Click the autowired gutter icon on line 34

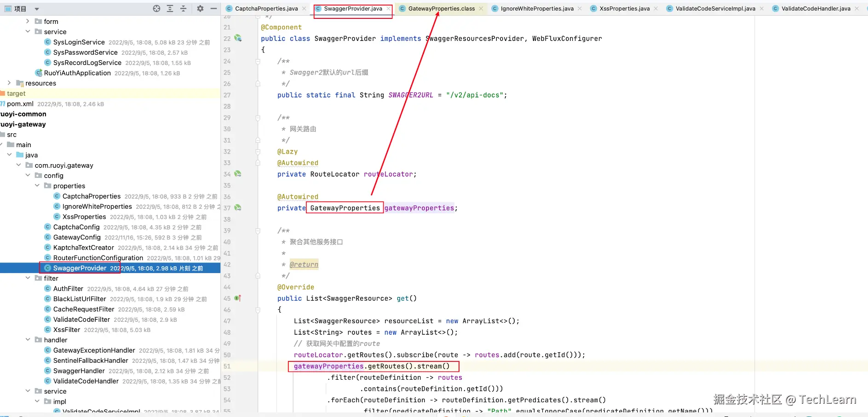(238, 174)
